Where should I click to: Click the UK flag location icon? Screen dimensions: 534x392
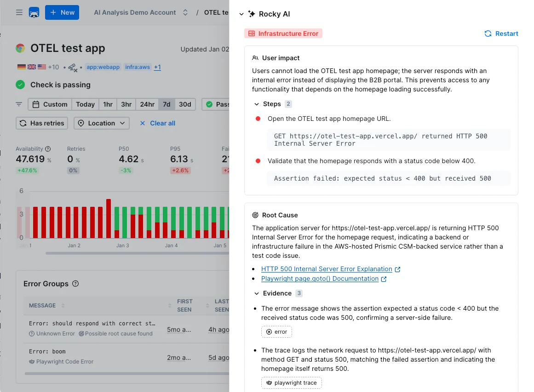pos(32,67)
